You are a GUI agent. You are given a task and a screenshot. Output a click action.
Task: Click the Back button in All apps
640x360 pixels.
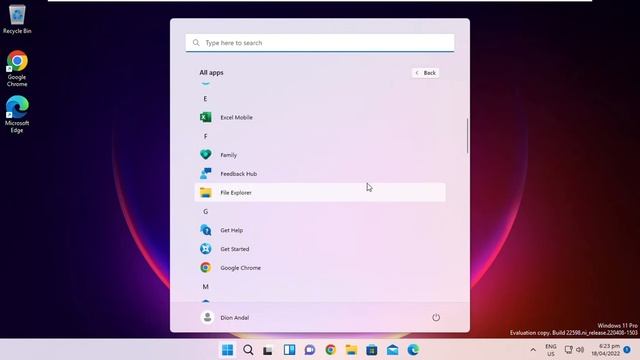tap(425, 73)
